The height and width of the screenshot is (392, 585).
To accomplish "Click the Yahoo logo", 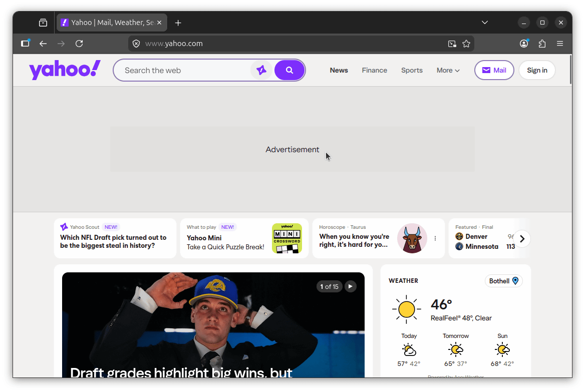I will 65,70.
